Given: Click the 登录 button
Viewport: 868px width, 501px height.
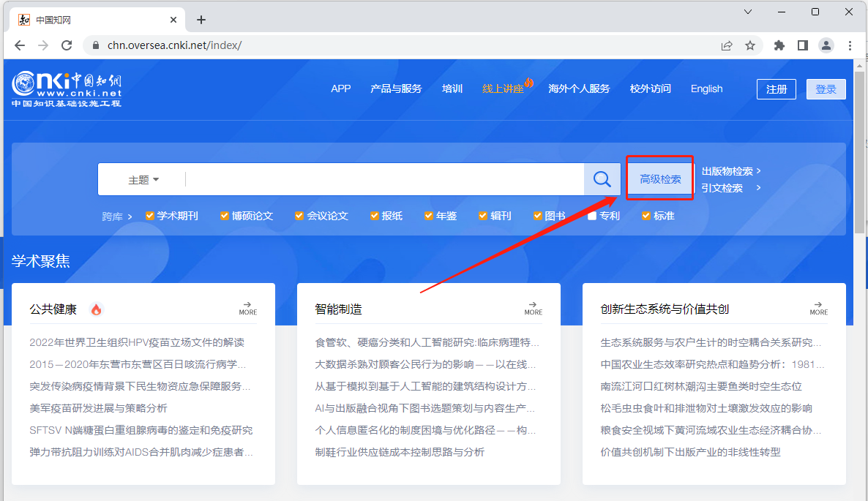Looking at the screenshot, I should (x=826, y=88).
